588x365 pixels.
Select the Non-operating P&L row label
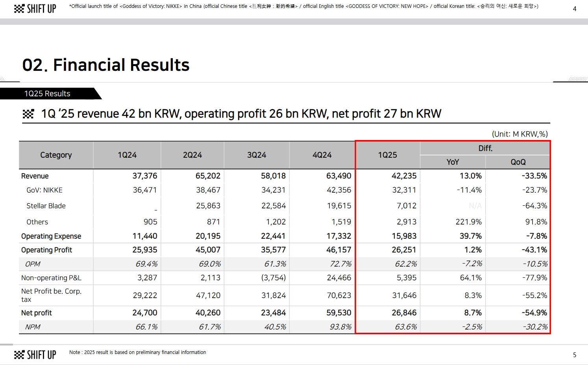pos(51,278)
